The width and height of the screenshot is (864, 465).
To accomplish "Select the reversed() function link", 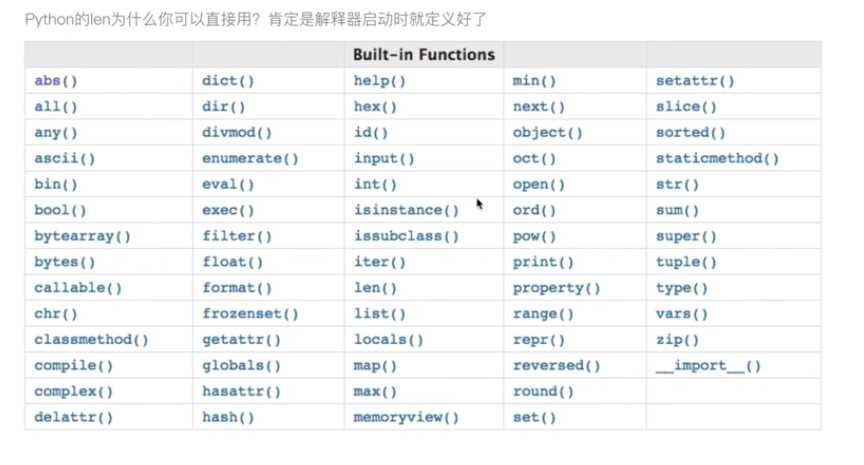I will 556,366.
